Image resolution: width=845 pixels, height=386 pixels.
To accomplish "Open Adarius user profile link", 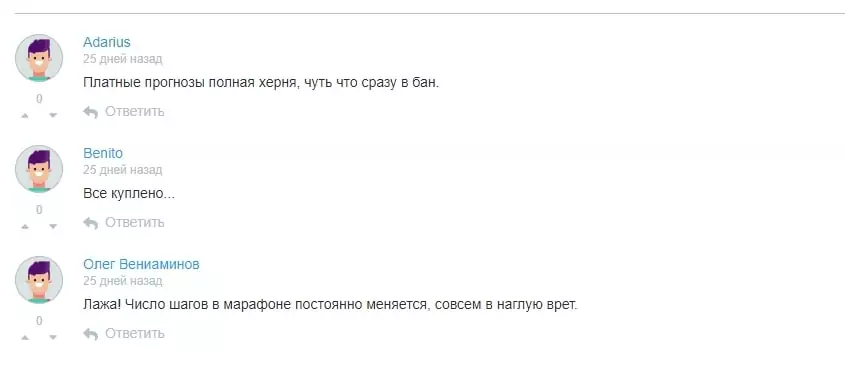I will (x=107, y=42).
